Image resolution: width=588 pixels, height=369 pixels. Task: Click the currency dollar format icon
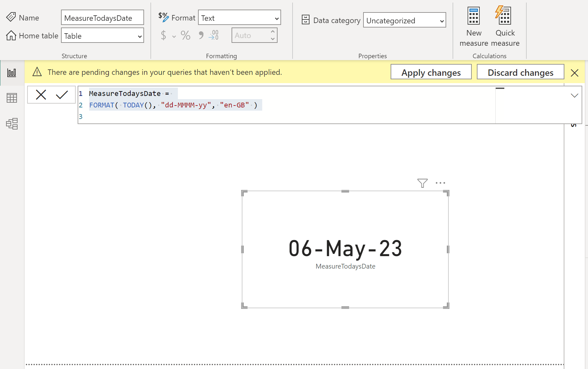coord(163,35)
